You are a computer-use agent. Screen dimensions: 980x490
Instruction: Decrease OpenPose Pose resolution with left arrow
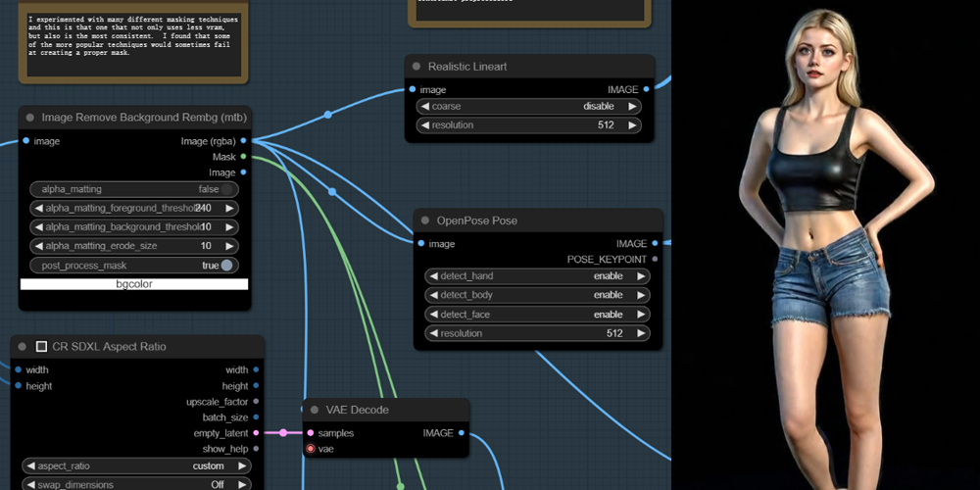[x=434, y=333]
